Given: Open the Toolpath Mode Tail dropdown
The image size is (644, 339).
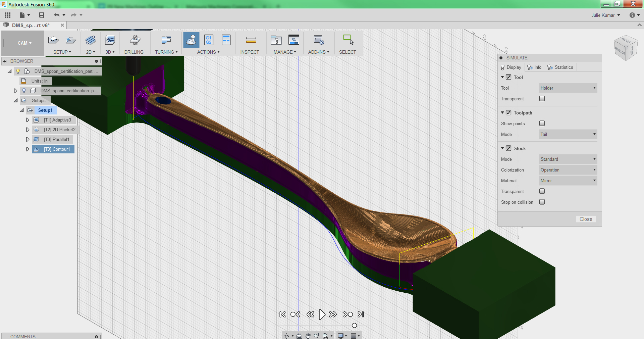Looking at the screenshot, I should pos(568,134).
